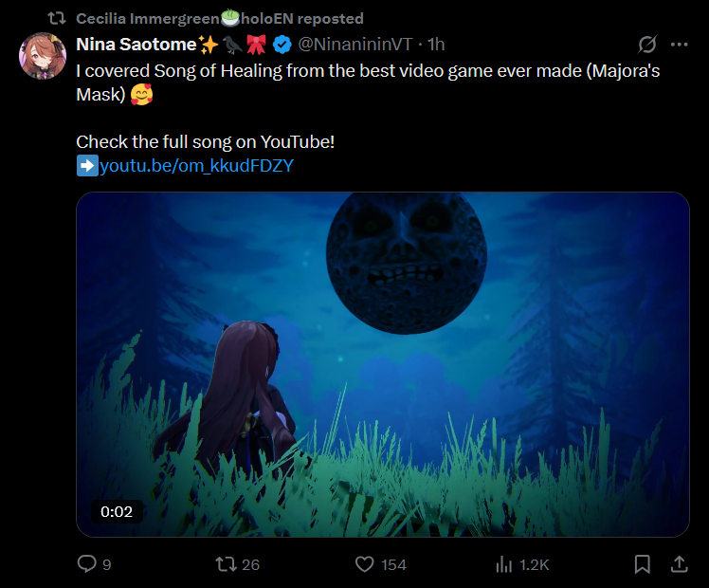
Task: Click the blue verified checkmark badge
Action: (282, 45)
